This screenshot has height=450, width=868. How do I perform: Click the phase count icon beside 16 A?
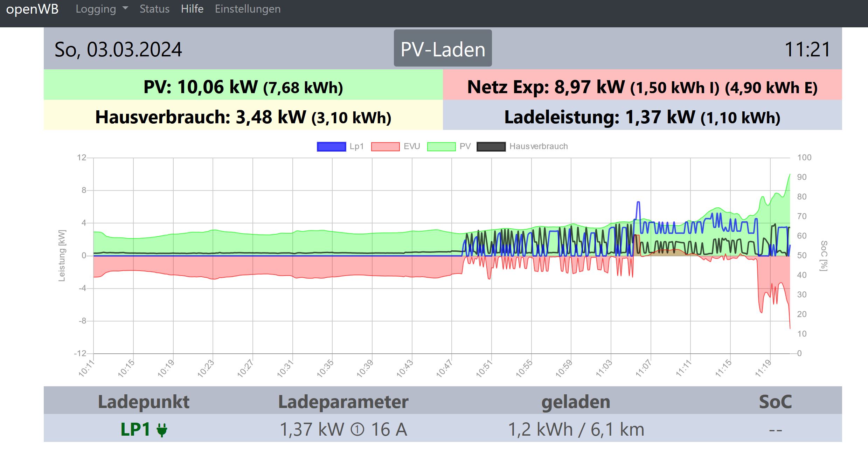[x=357, y=430]
